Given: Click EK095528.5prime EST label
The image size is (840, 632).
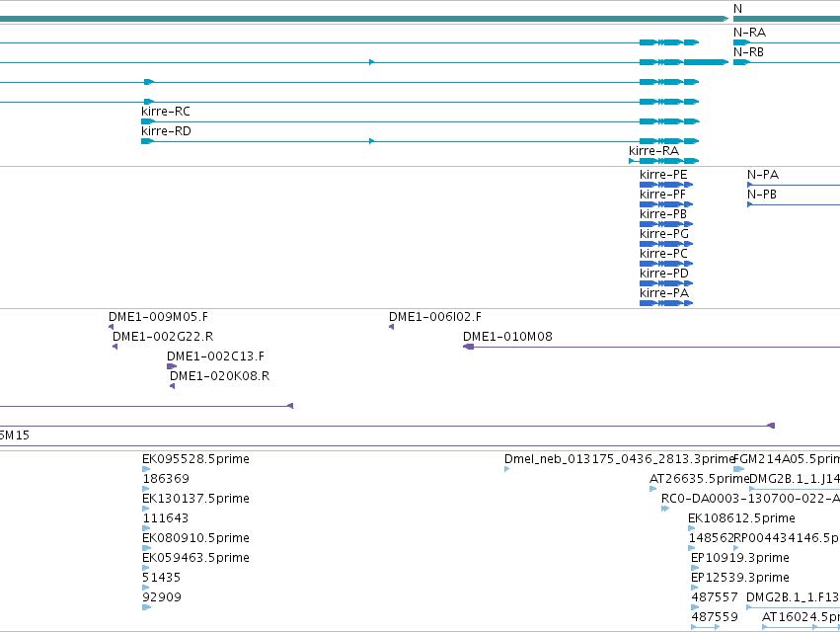Looking at the screenshot, I should click(x=195, y=459).
